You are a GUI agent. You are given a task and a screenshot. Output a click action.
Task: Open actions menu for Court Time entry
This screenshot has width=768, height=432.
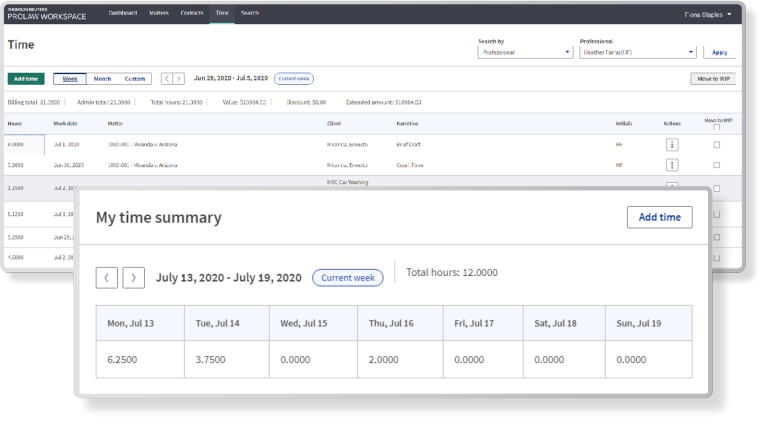point(672,165)
